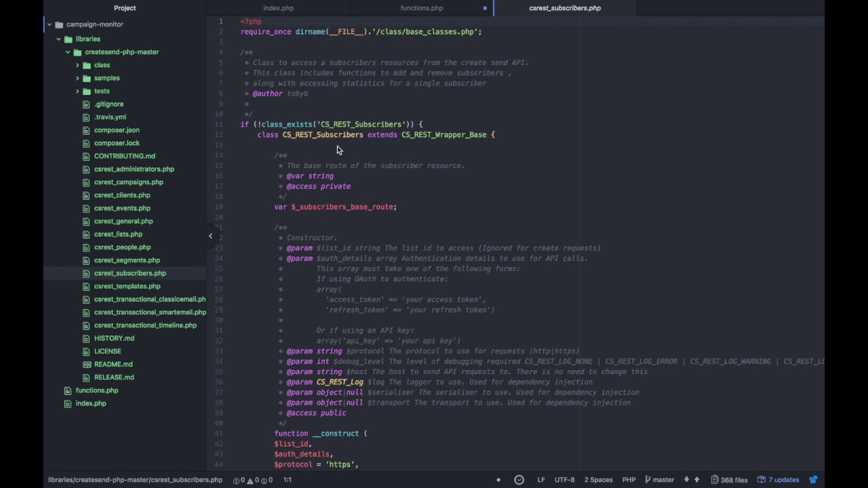This screenshot has height=488, width=868.
Task: Switch to the index.php tab
Action: (278, 8)
